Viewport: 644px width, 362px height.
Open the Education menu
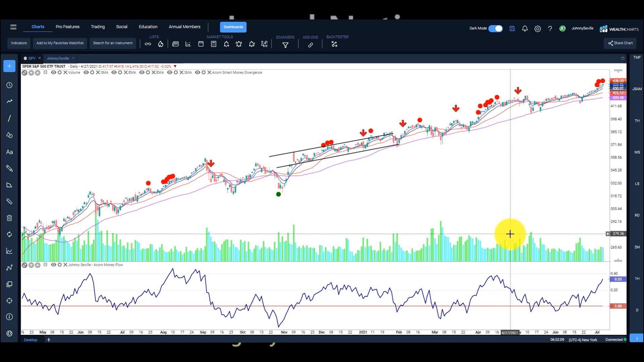click(x=148, y=27)
